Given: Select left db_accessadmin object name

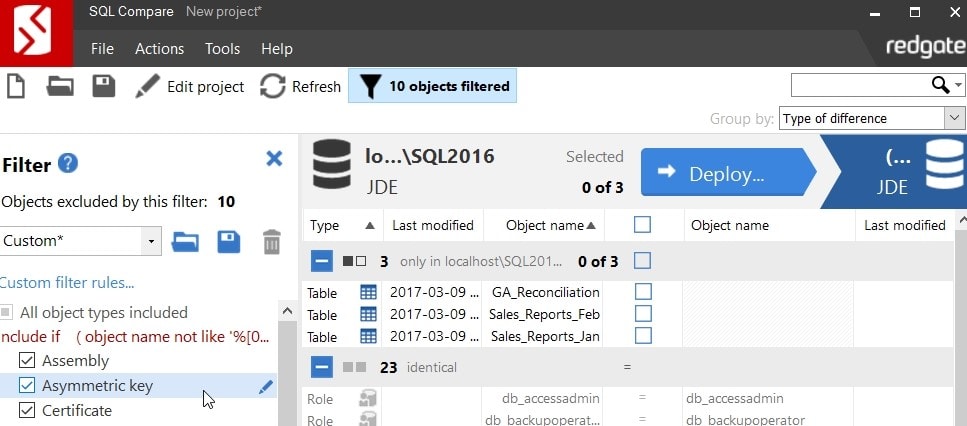Looking at the screenshot, I should (x=551, y=399).
